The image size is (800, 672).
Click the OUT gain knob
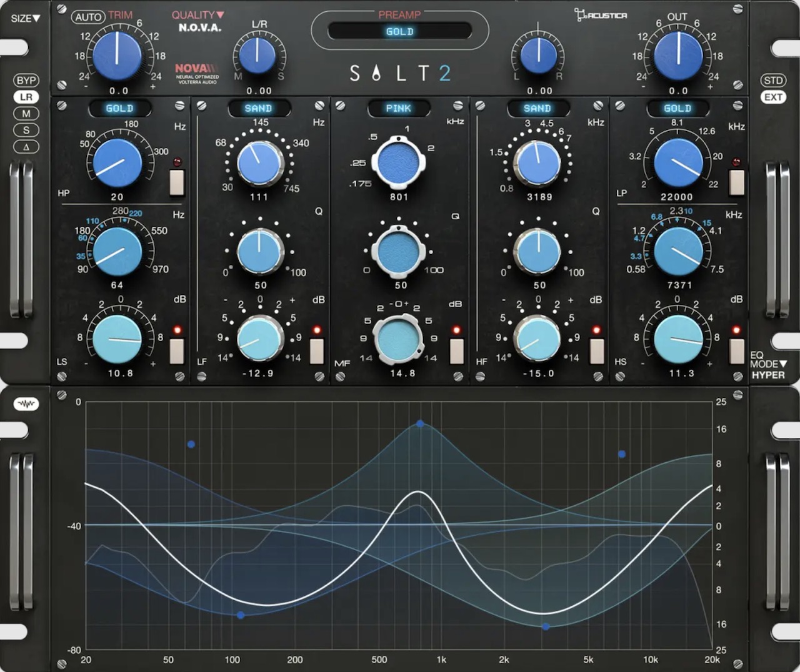[x=678, y=55]
